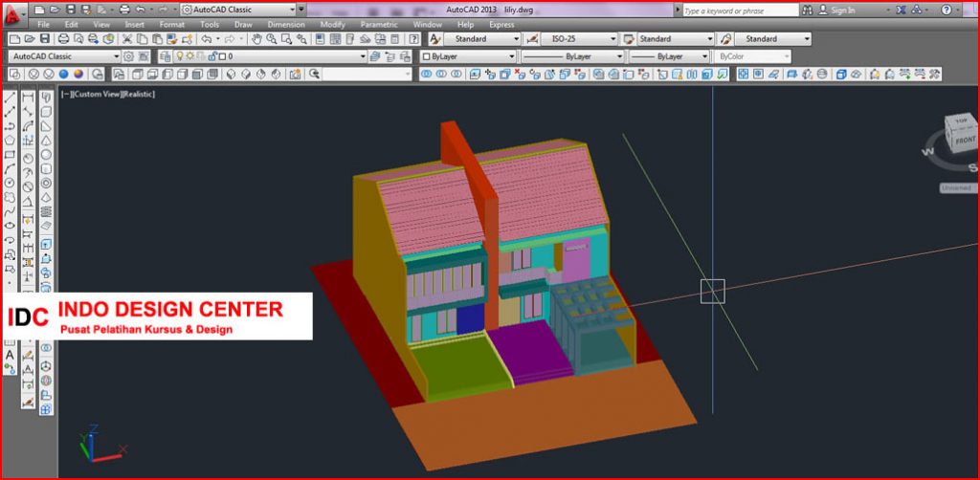Click the Unnamed UCS label under ViewCube
The image size is (980, 480).
click(x=958, y=187)
